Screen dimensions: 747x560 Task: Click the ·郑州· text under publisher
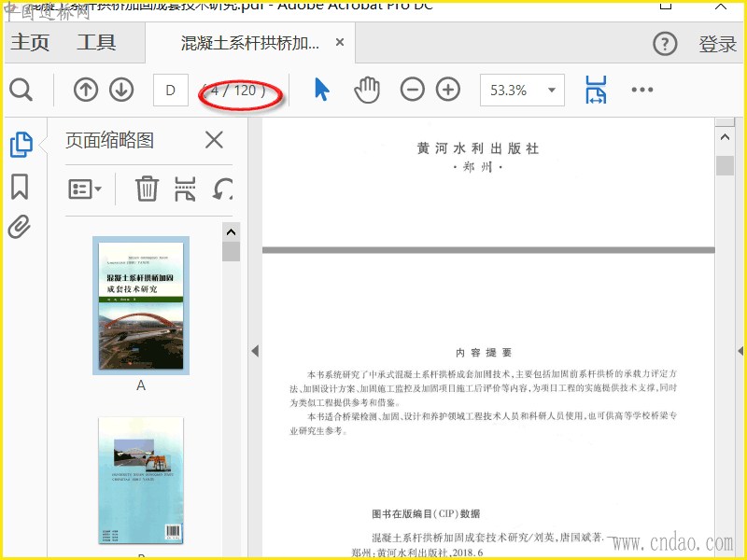477,167
